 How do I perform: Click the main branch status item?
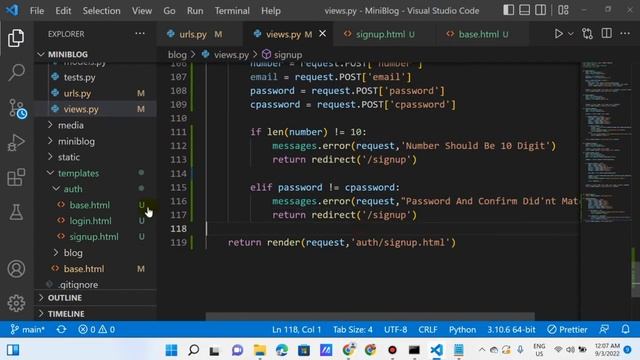(27, 329)
